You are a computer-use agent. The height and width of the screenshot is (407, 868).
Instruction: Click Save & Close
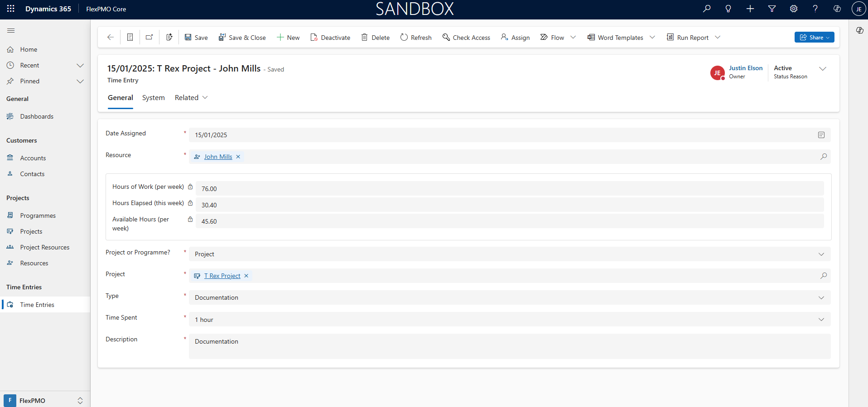click(x=242, y=38)
